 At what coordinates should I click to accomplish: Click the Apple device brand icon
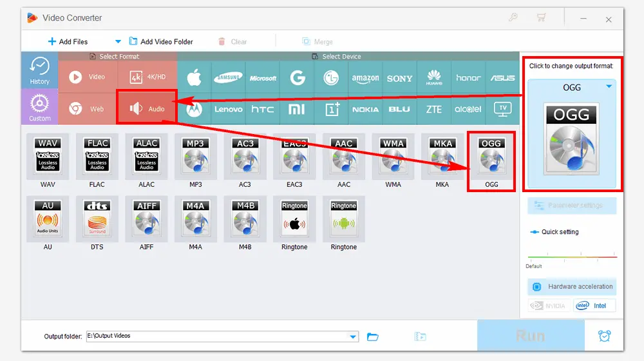pyautogui.click(x=193, y=78)
